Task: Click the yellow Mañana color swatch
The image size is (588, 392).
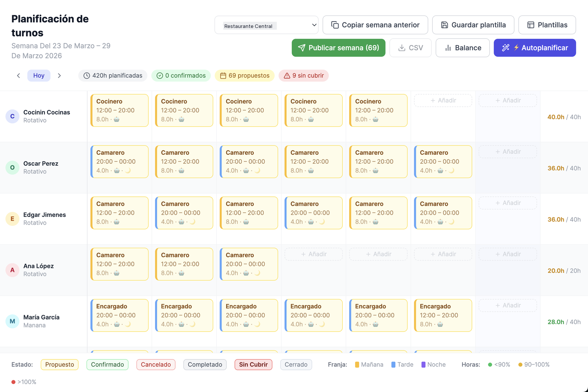Action: [x=357, y=364]
